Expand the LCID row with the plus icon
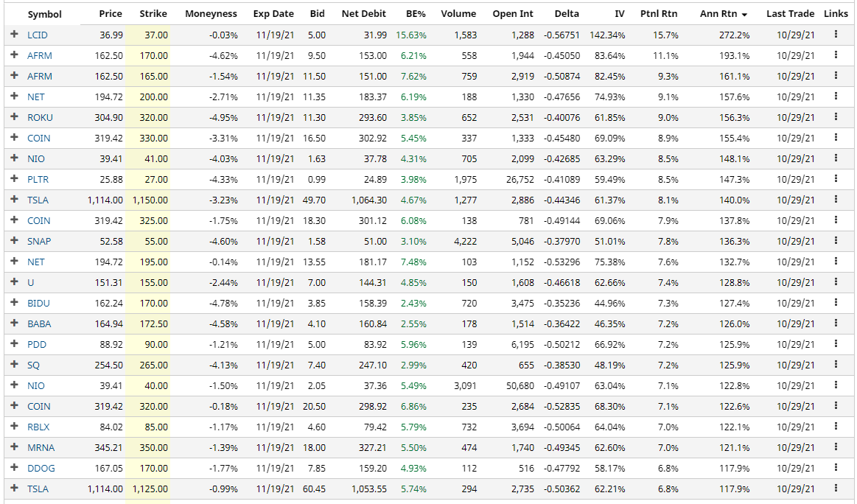The height and width of the screenshot is (504, 857). 14,34
